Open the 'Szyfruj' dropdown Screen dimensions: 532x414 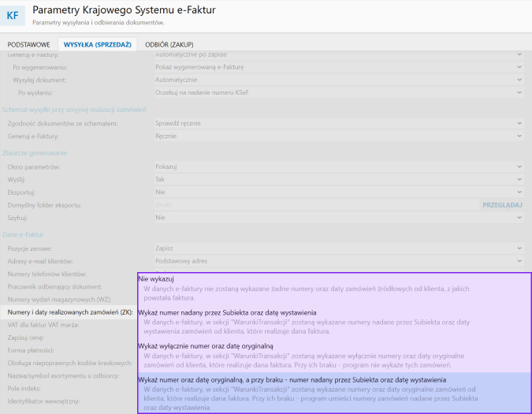339,217
